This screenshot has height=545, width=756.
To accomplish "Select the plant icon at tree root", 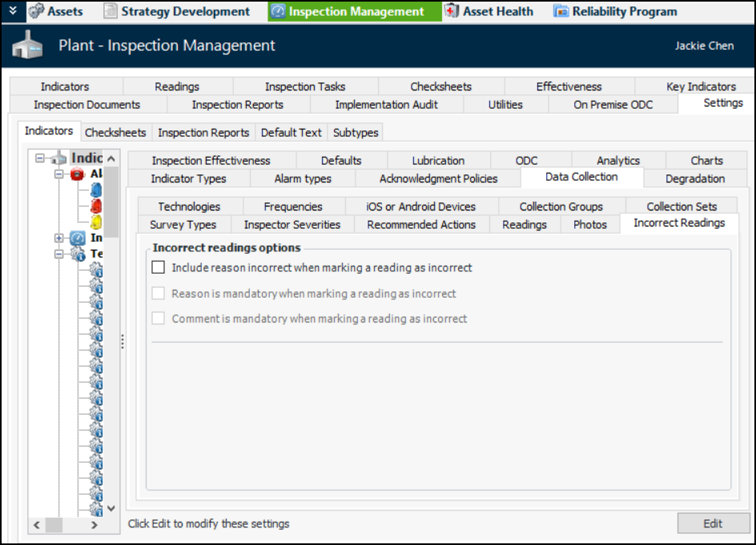I will (x=59, y=158).
